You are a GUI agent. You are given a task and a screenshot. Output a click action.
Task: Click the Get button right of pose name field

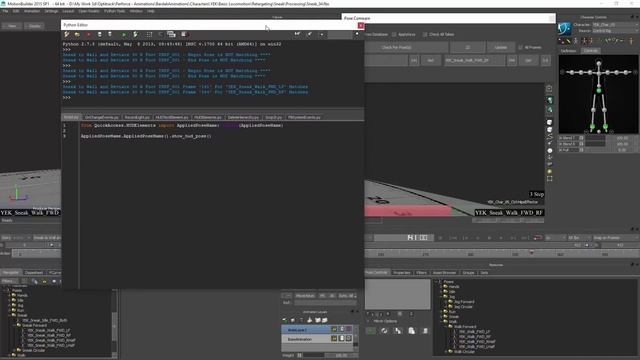528,60
